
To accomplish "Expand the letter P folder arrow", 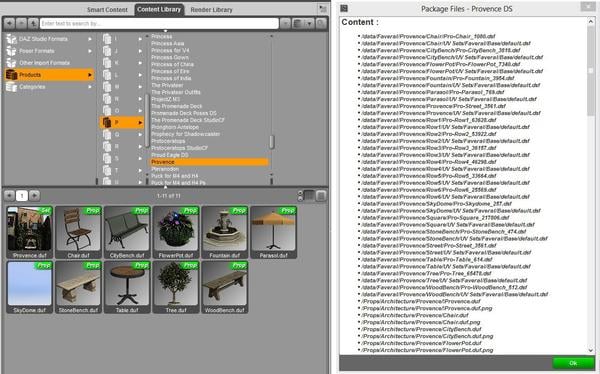I will (140, 122).
